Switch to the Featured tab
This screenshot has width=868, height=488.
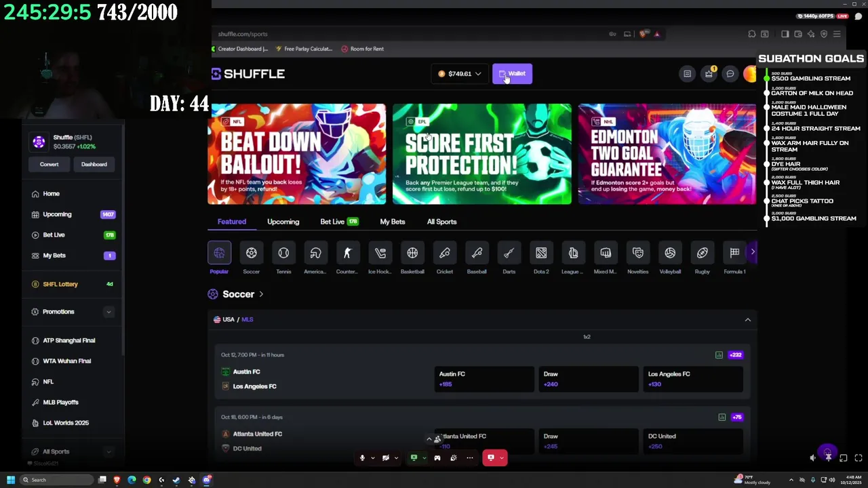[232, 222]
